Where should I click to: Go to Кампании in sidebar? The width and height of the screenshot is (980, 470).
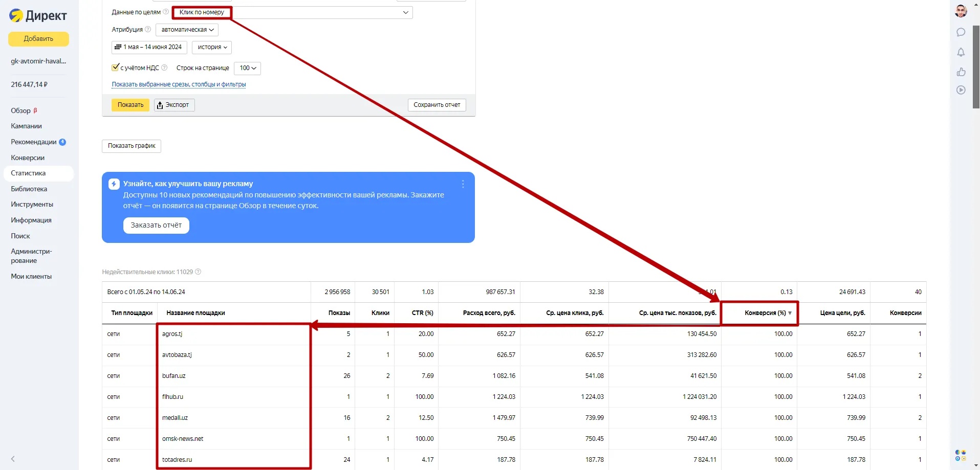[26, 126]
